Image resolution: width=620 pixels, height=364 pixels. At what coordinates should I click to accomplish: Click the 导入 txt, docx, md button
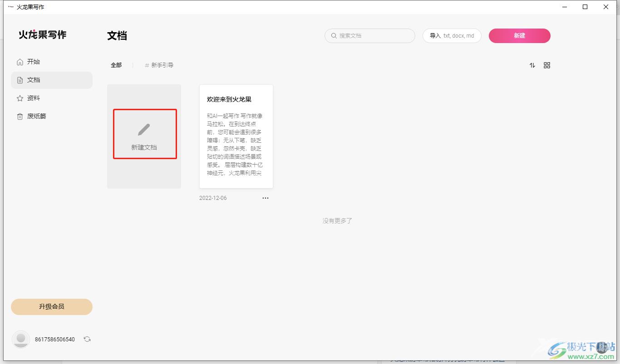[x=452, y=36]
